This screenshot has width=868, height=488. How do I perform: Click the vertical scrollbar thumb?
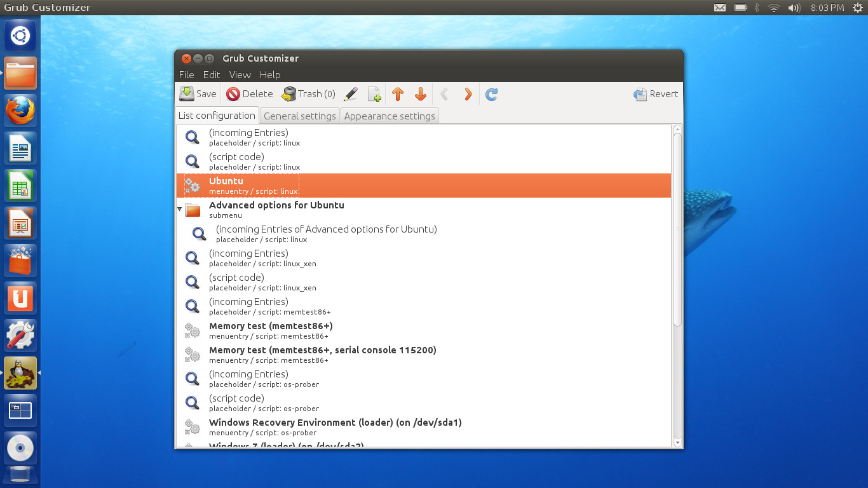(677, 229)
